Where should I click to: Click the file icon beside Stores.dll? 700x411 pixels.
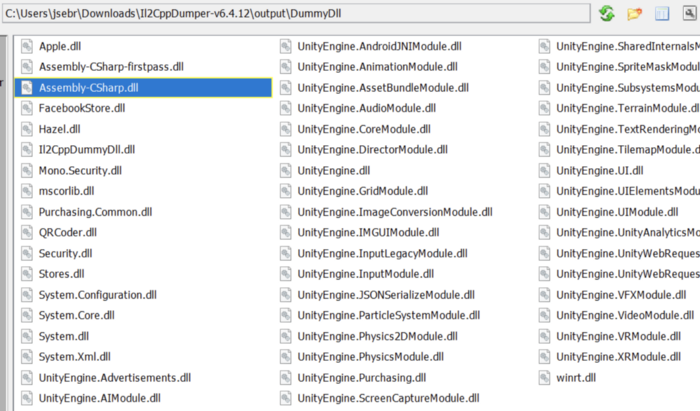click(27, 274)
